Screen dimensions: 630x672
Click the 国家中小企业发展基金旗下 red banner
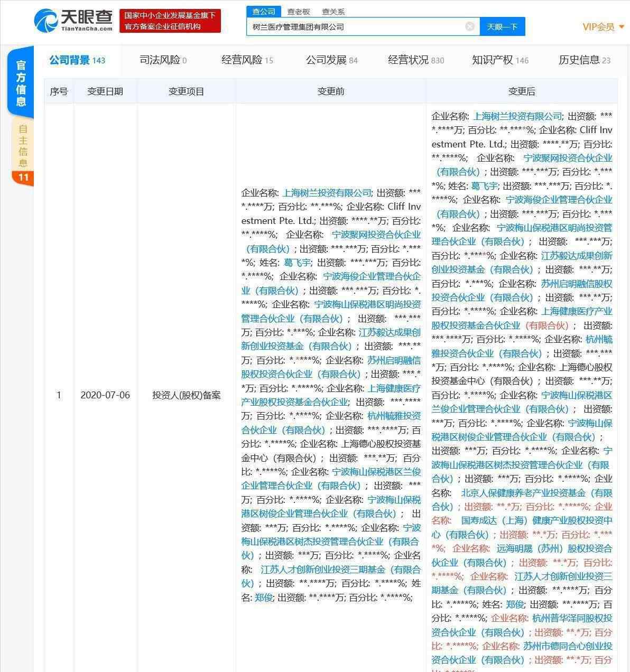[x=170, y=21]
